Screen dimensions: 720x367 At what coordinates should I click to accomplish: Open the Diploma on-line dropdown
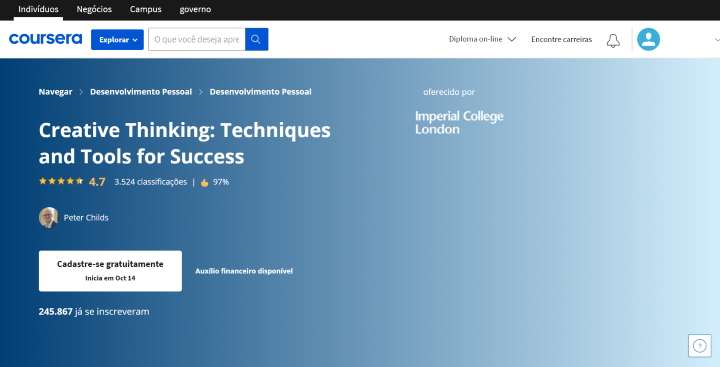pyautogui.click(x=482, y=40)
